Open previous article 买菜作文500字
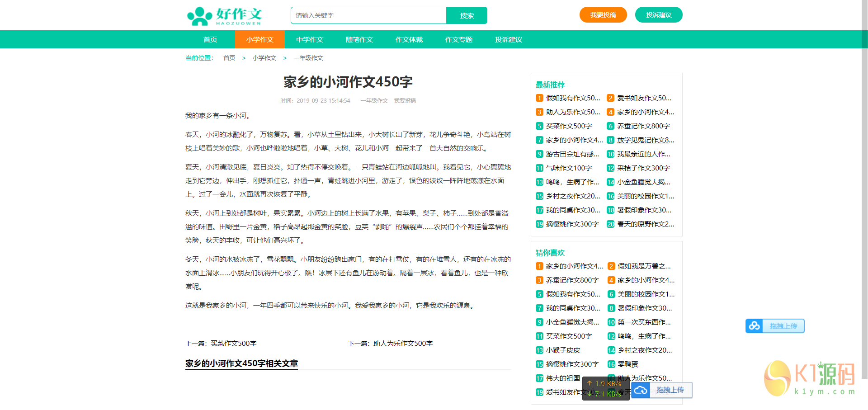Viewport: 868px width, 410px height. [x=233, y=344]
